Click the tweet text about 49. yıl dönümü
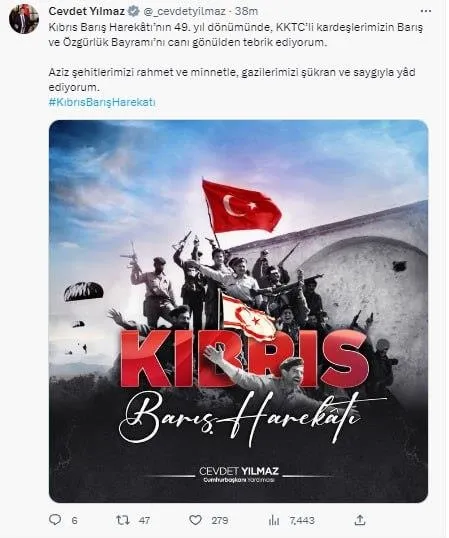449x538 pixels. point(236,35)
